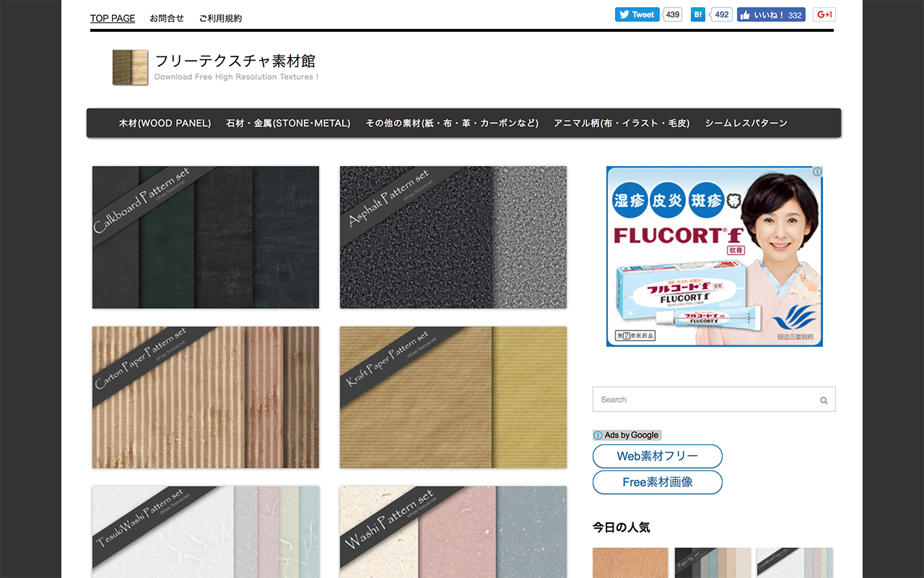Viewport: 924px width, 578px height.
Task: Open the brown cork popular thumbnail
Action: pos(631,563)
